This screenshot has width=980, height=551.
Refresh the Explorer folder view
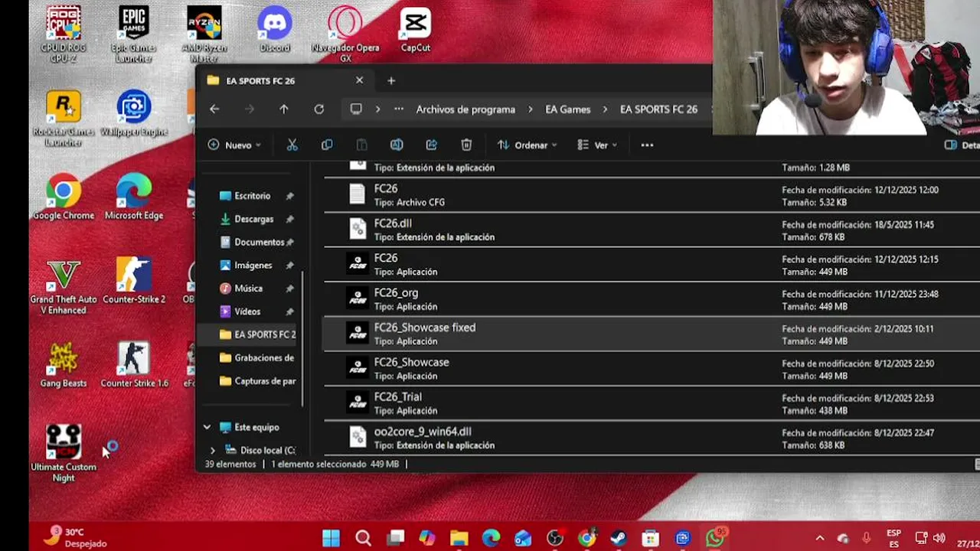pyautogui.click(x=319, y=109)
